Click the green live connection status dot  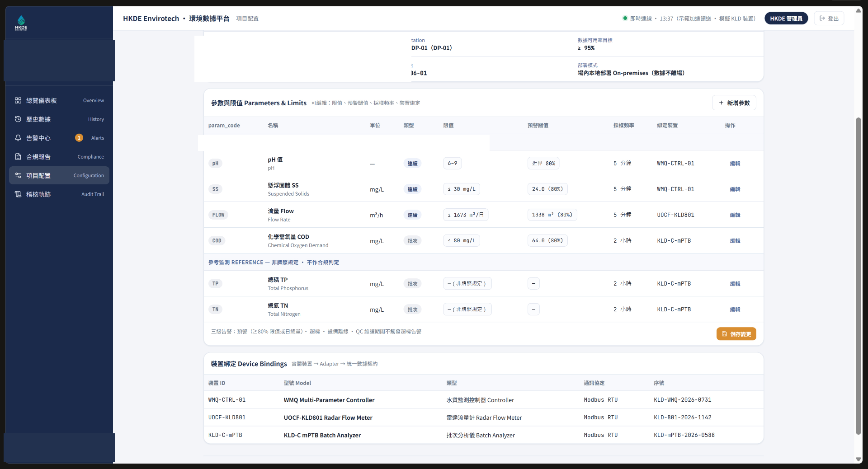point(625,18)
